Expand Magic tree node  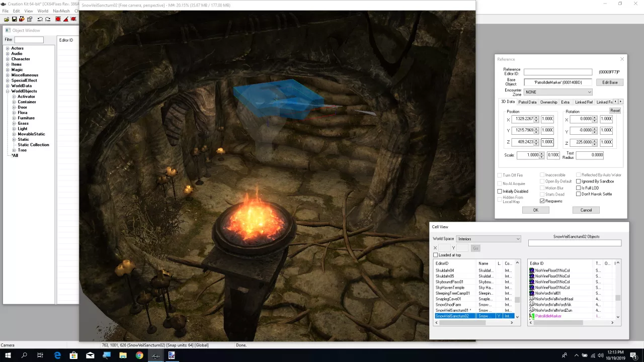pos(8,70)
